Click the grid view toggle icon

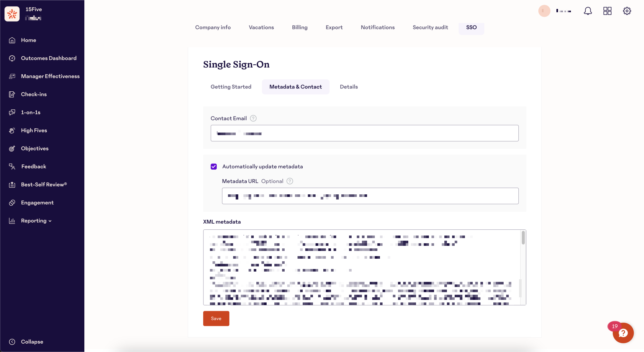click(x=607, y=11)
